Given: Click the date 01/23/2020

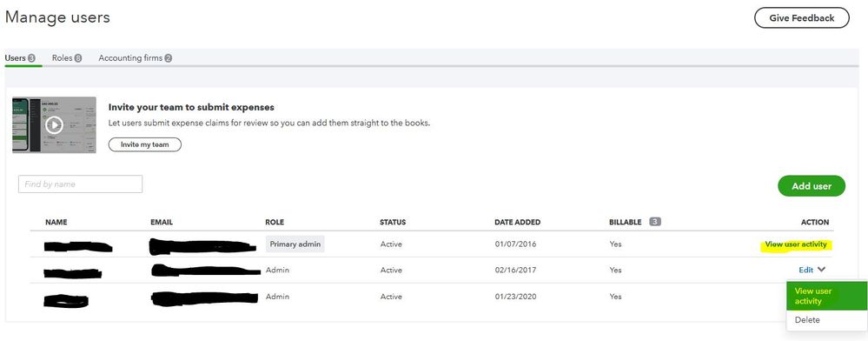Looking at the screenshot, I should click(x=516, y=297).
